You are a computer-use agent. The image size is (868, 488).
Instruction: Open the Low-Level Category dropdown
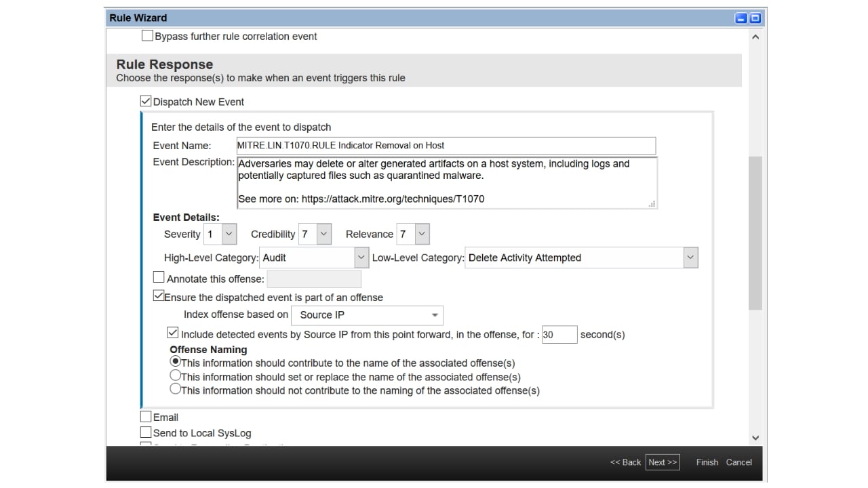690,258
